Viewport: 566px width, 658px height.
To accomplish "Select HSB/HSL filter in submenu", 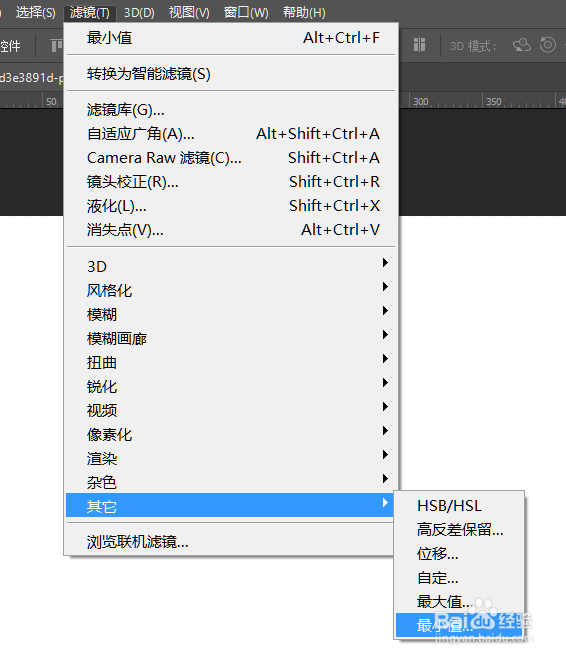I will pyautogui.click(x=459, y=506).
